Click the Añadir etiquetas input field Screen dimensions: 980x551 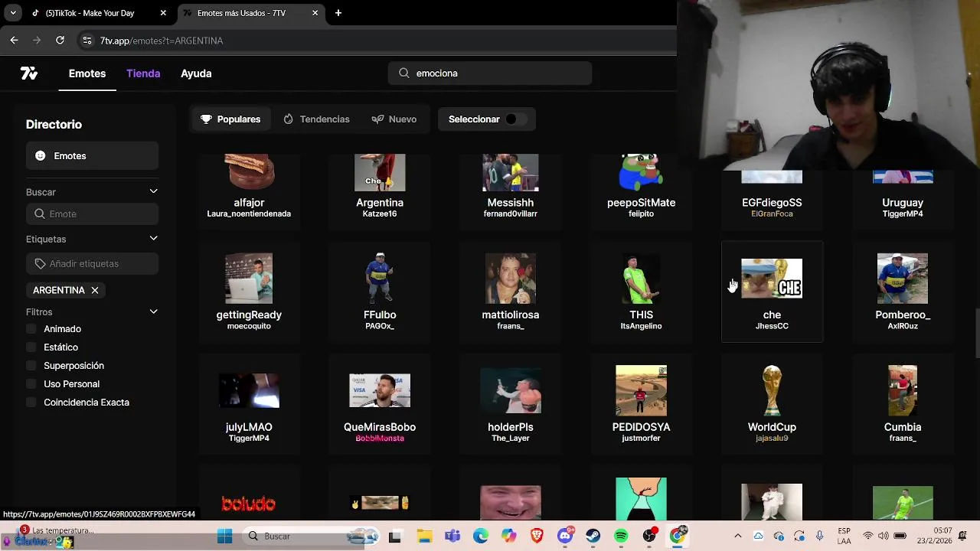pyautogui.click(x=92, y=264)
